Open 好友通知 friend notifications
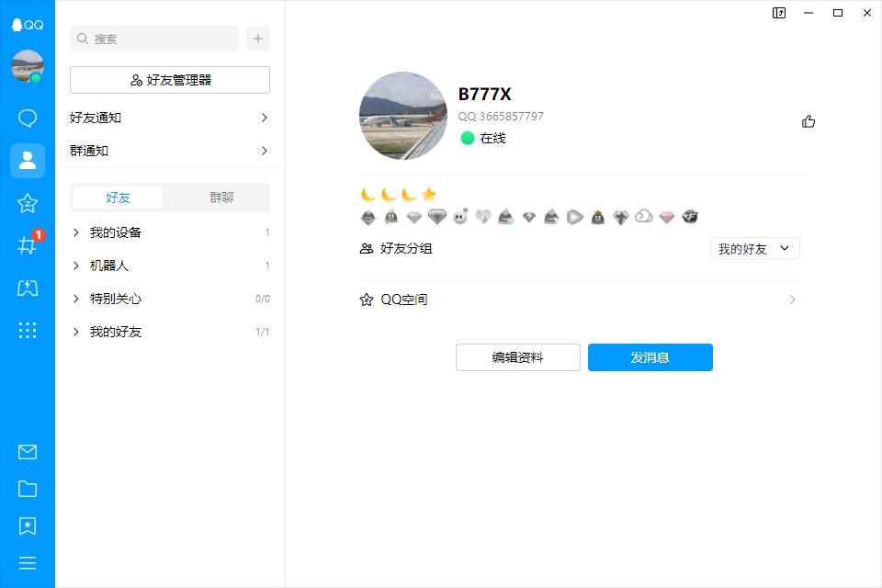 click(x=170, y=118)
